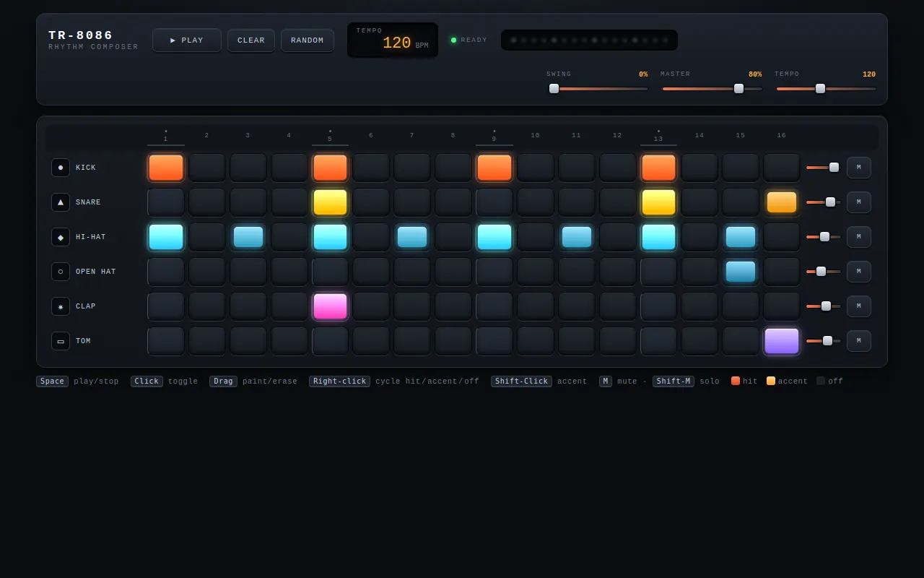The width and height of the screenshot is (924, 578).
Task: Click the Tempo slider handle
Action: click(820, 88)
